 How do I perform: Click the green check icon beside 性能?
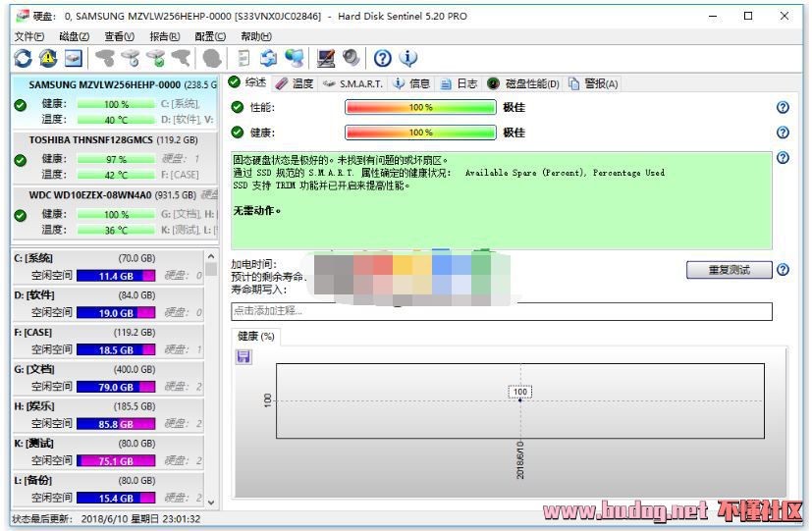coord(238,107)
